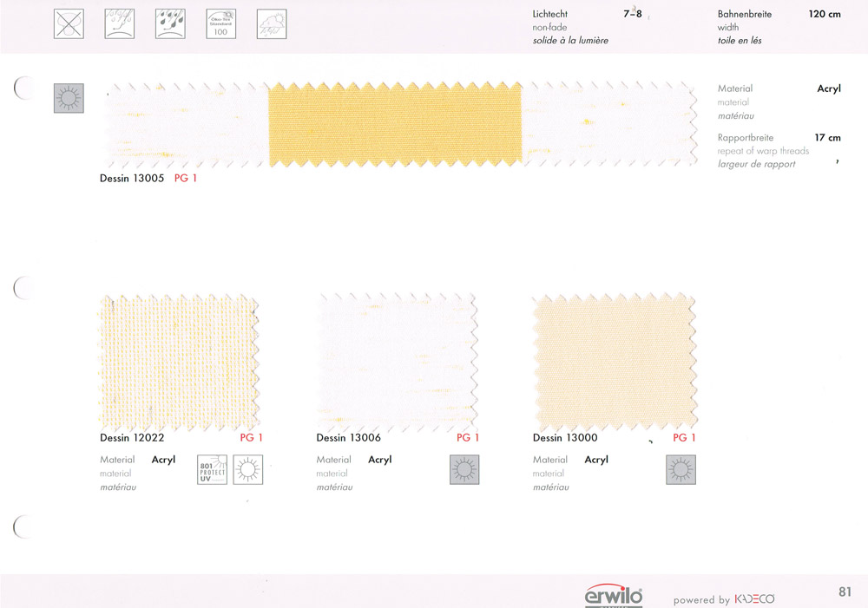Click the KADECO logo
The width and height of the screenshot is (868, 608).
pyautogui.click(x=754, y=599)
